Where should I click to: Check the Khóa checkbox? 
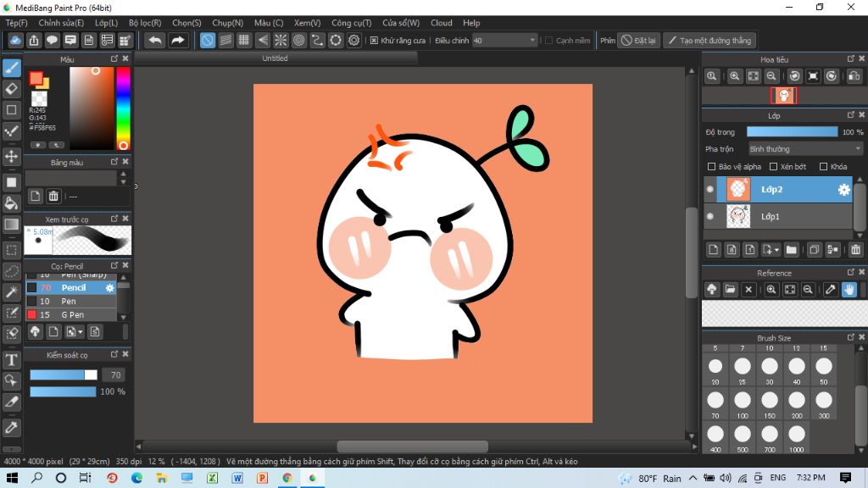tap(824, 167)
